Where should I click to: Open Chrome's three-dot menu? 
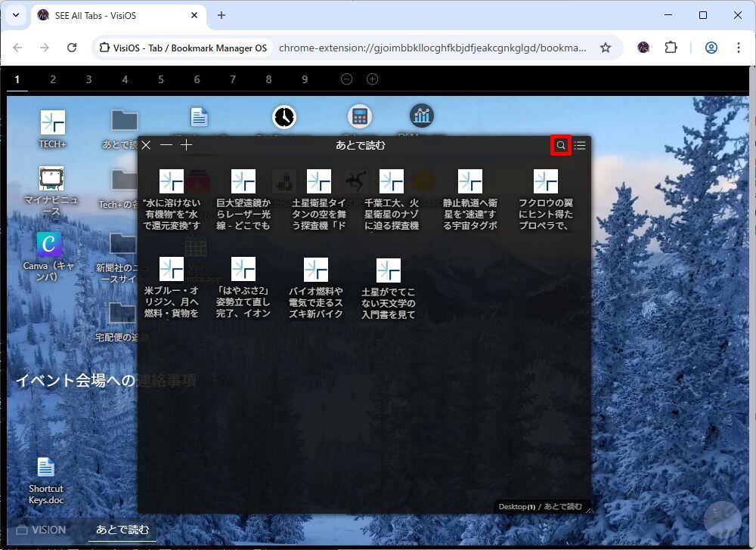[x=738, y=47]
